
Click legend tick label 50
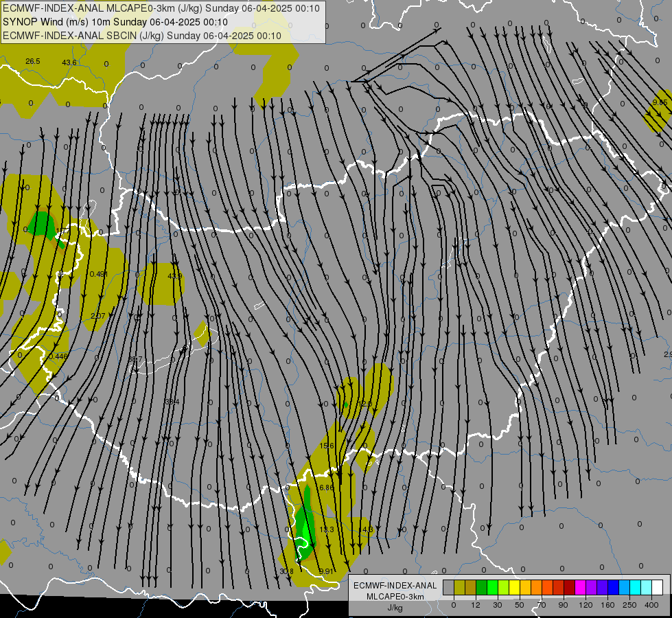[x=520, y=605]
